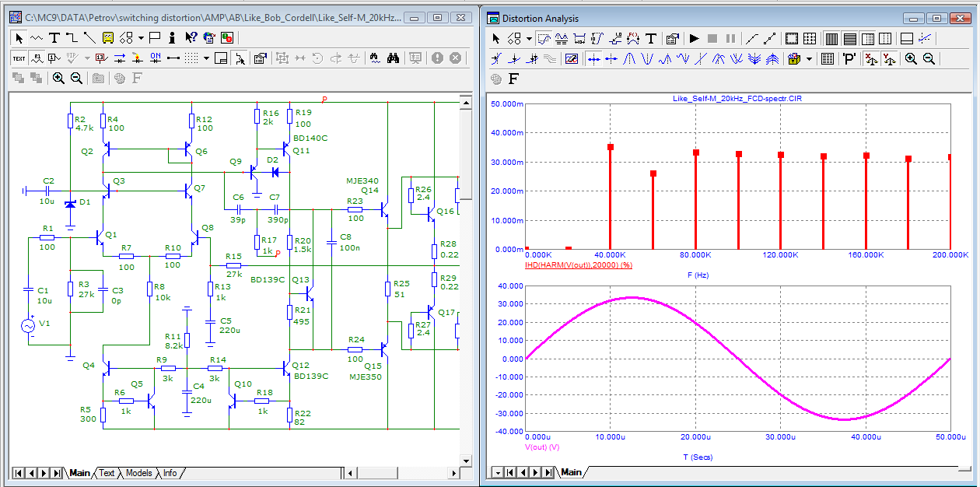The height and width of the screenshot is (487, 980).
Task: Click the yellow face graphic icon
Action: 108,37
